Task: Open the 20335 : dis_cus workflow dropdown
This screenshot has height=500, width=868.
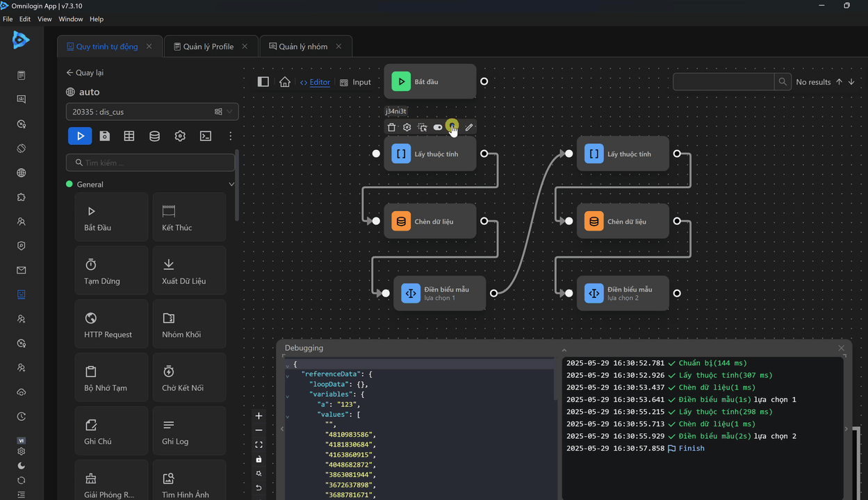Action: (x=152, y=112)
